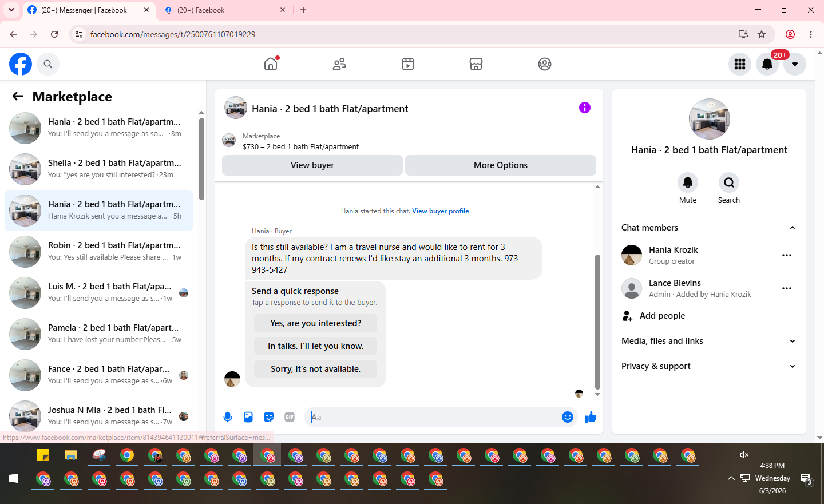Screen dimensions: 824x504
Task: Click the conversation list scrollbar thumb
Action: 201,159
